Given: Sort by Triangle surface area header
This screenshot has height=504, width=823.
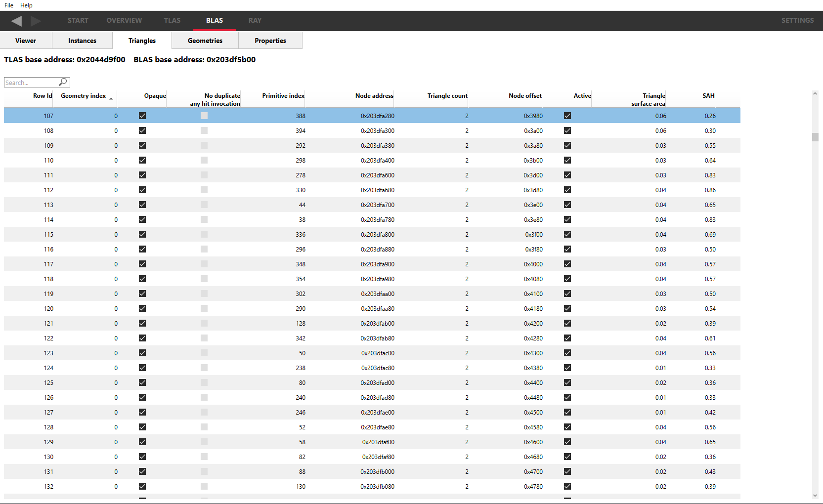Looking at the screenshot, I should point(648,99).
